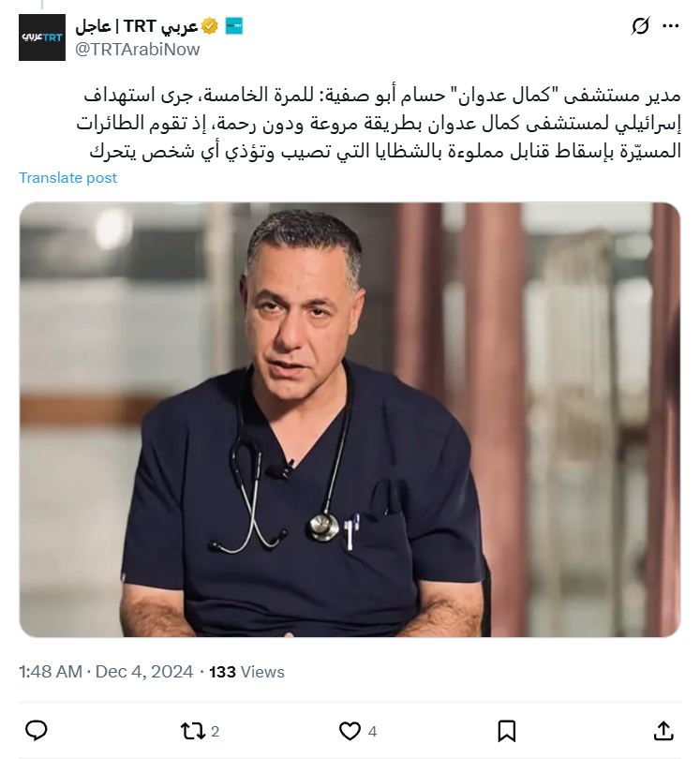Click the repost count number 2
The height and width of the screenshot is (759, 700).
(215, 732)
